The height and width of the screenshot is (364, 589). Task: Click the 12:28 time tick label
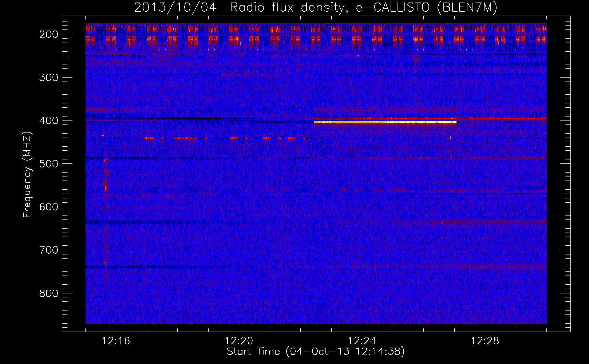click(x=485, y=341)
